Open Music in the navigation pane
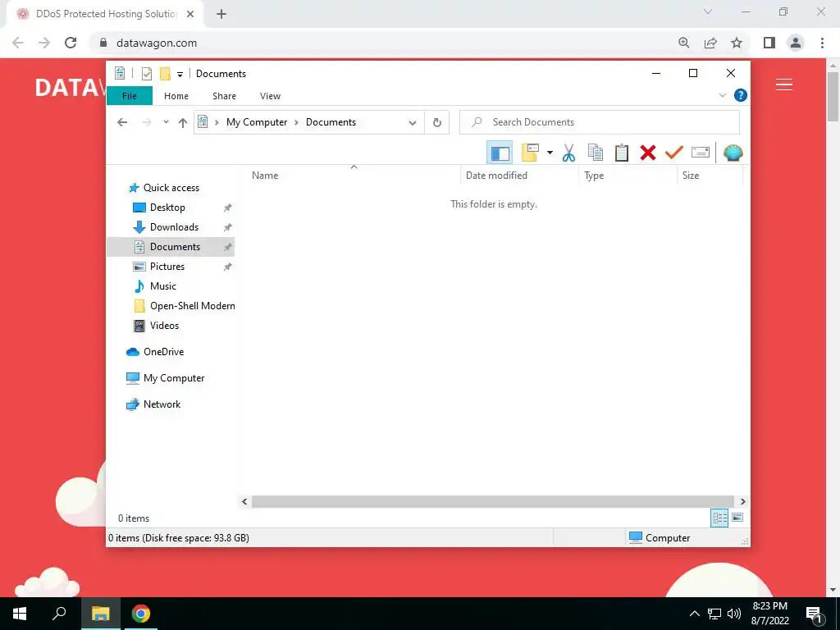The width and height of the screenshot is (840, 630). (163, 286)
